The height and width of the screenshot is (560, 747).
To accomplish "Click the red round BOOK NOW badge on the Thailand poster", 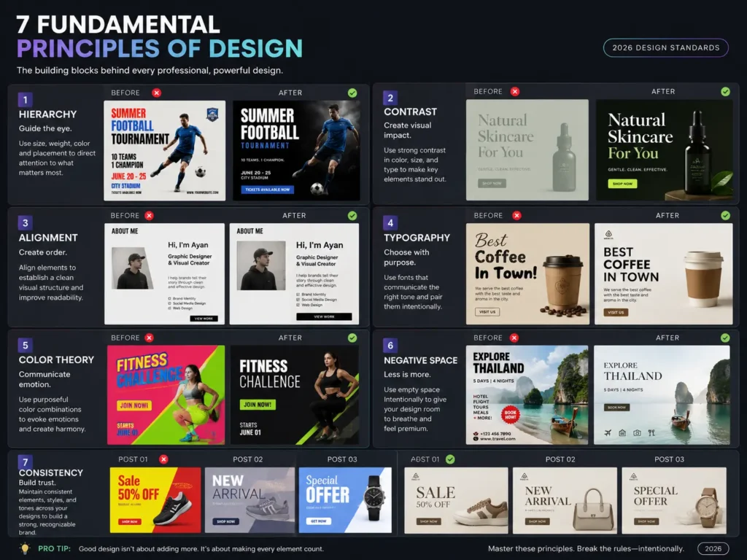I will (510, 414).
